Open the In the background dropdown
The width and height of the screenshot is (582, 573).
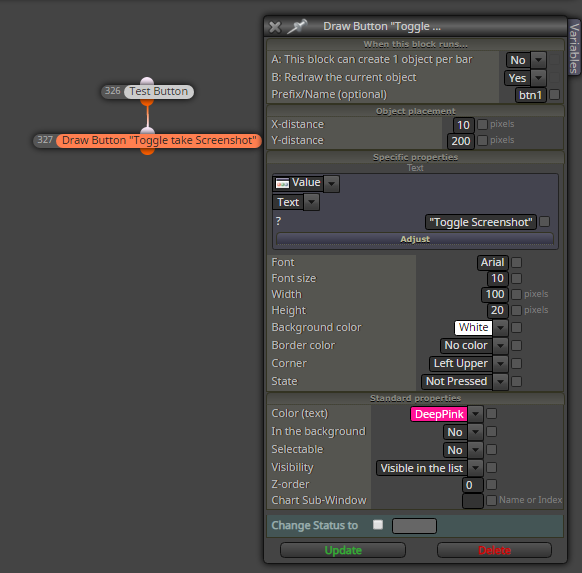pos(475,432)
